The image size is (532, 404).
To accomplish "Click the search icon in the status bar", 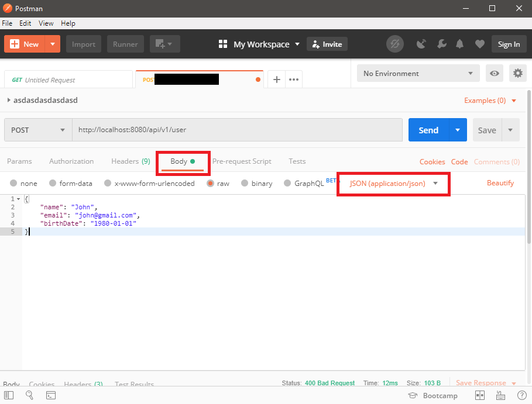I will pyautogui.click(x=29, y=395).
